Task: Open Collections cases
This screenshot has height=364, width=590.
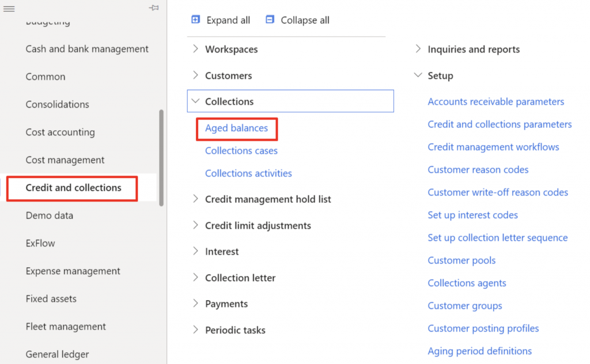Action: (241, 150)
